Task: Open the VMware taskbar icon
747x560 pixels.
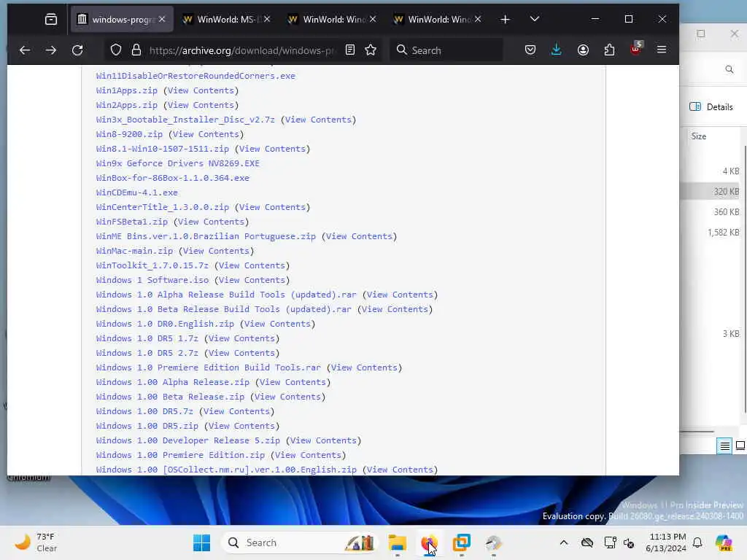Action: pos(461,542)
